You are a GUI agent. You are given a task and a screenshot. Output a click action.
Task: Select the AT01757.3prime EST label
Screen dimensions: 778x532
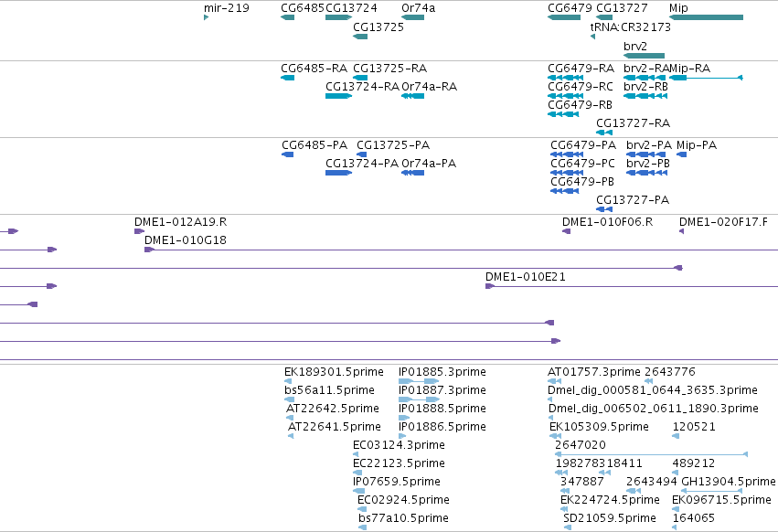tap(594, 372)
